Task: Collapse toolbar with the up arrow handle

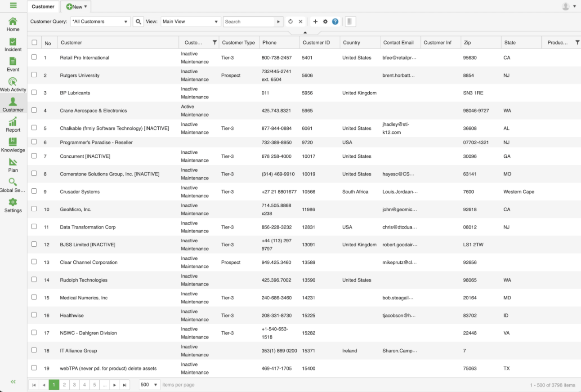Action: point(305,33)
